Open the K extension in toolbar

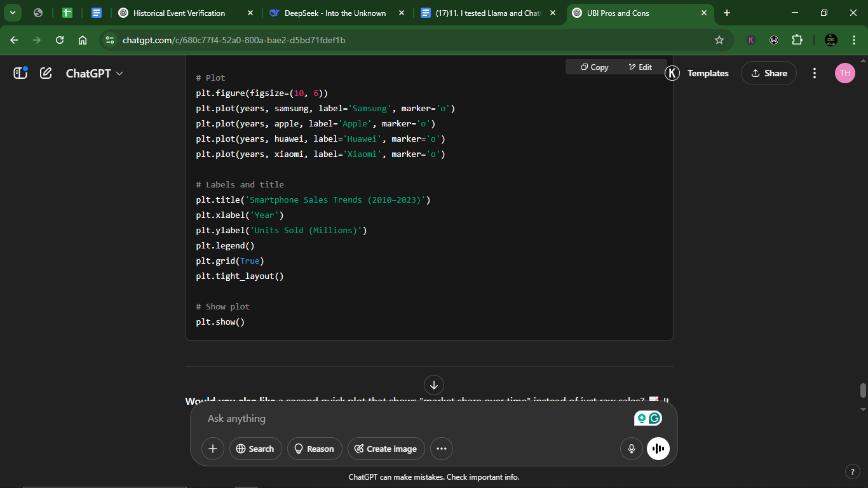[751, 40]
